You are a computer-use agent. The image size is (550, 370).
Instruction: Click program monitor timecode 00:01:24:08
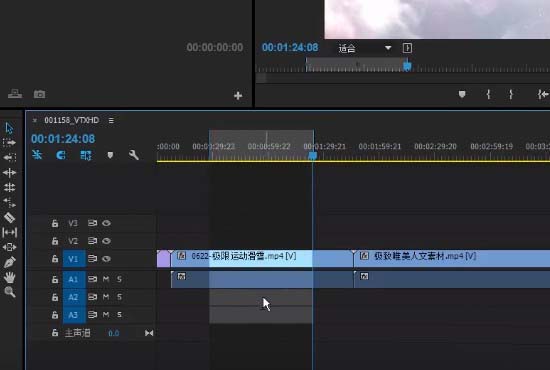(x=290, y=48)
